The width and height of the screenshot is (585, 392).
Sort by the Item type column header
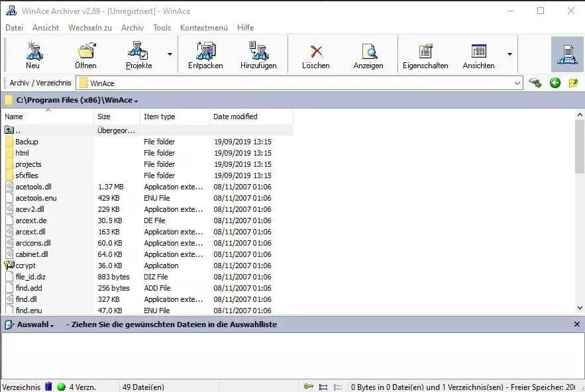coord(175,117)
